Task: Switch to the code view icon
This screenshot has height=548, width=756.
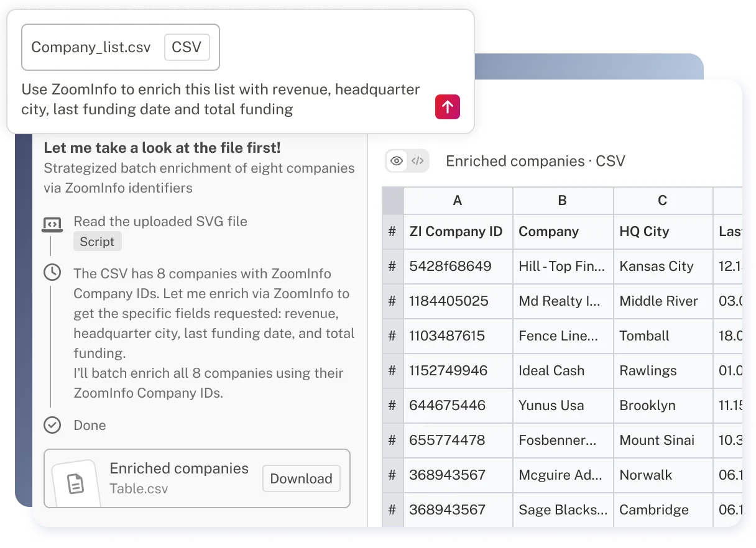Action: (x=418, y=162)
